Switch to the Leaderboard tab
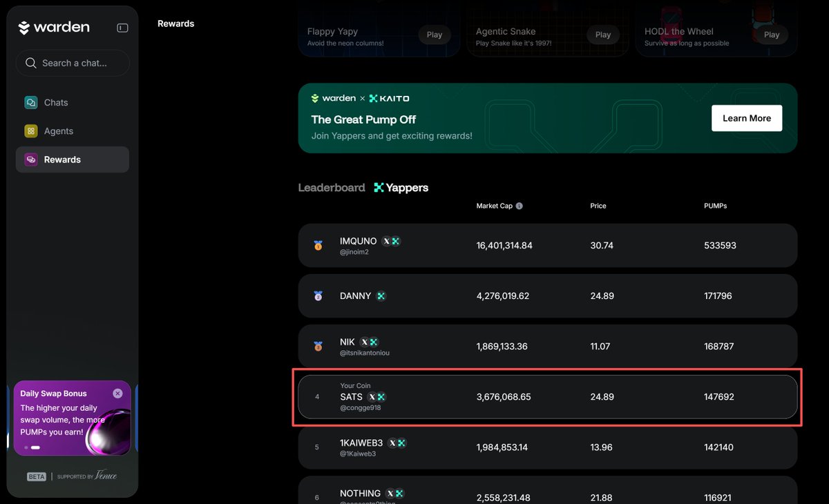 332,187
